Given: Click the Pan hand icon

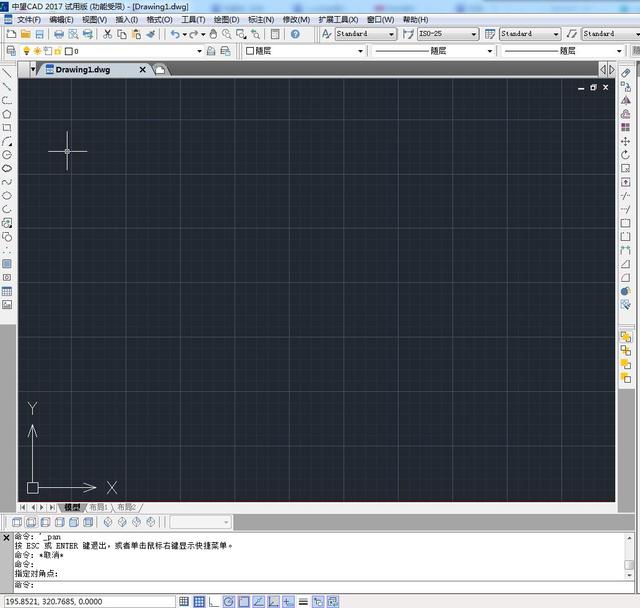Looking at the screenshot, I should 213,34.
